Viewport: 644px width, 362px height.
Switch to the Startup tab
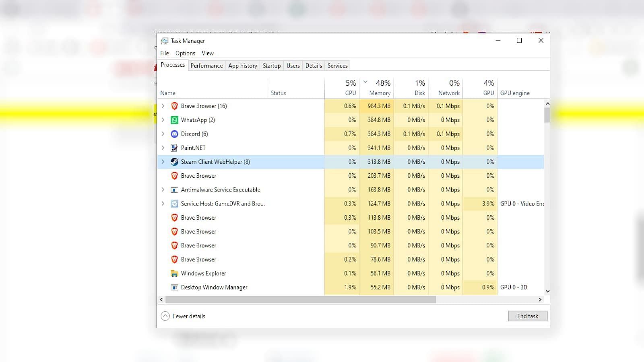[x=272, y=66]
